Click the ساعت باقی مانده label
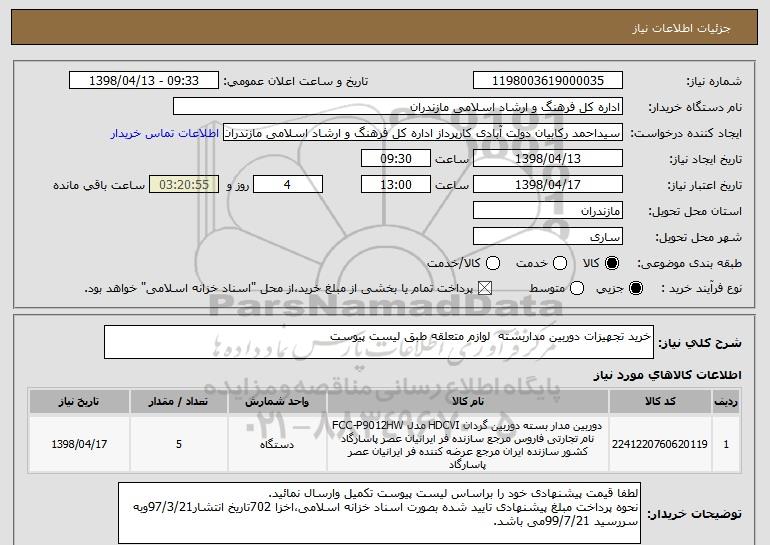 (99, 185)
